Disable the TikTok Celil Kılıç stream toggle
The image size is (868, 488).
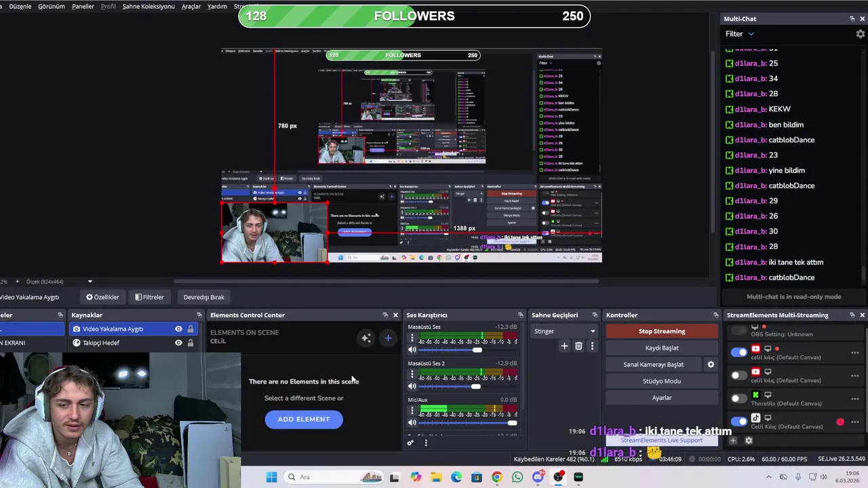click(x=738, y=422)
